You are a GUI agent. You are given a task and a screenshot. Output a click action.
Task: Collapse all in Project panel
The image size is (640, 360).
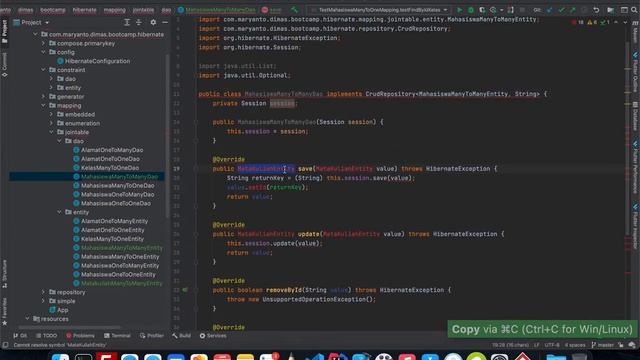coord(139,22)
